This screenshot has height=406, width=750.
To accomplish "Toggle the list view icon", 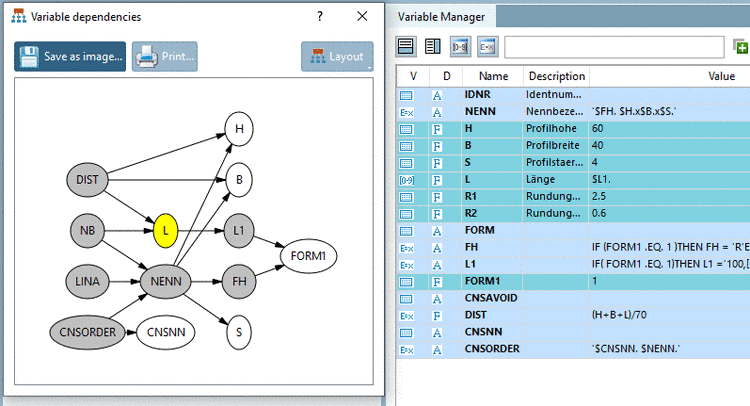I will coord(406,46).
